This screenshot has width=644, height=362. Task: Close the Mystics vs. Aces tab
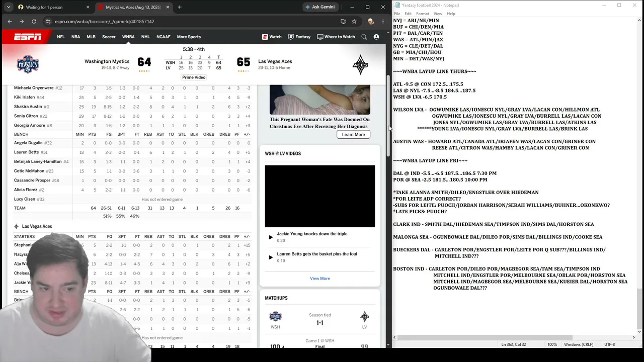(168, 7)
